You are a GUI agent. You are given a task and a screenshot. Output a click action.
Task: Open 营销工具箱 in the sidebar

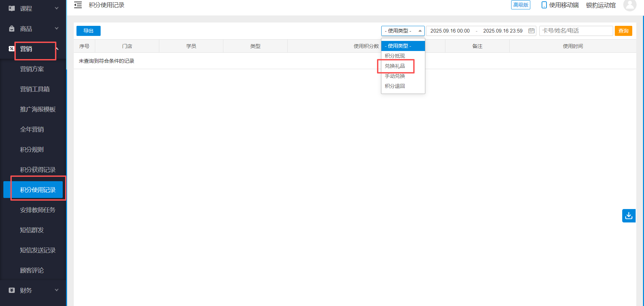coord(35,89)
